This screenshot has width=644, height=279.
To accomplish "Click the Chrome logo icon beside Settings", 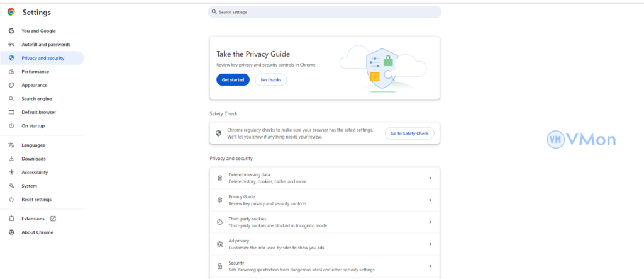I will 11,12.
